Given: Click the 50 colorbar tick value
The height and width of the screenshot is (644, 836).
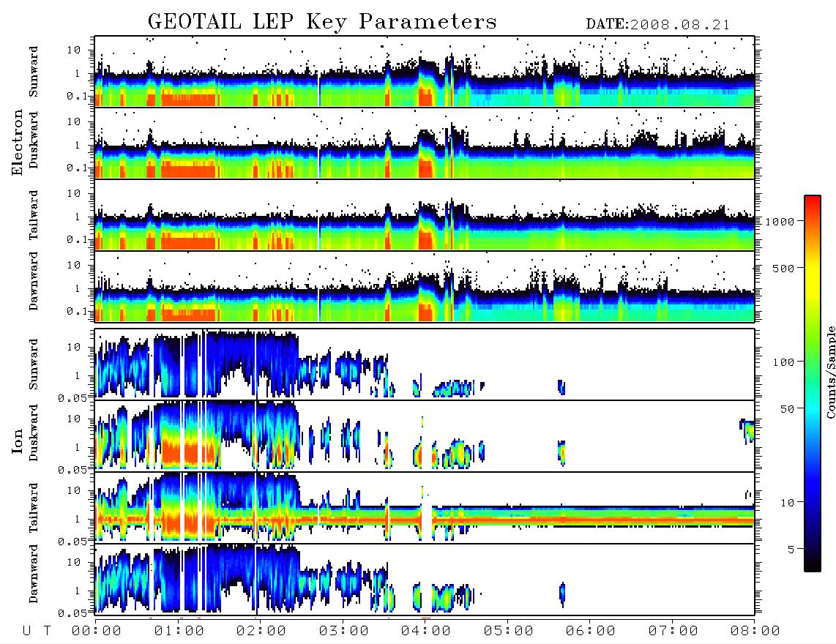Looking at the screenshot, I should click(x=787, y=409).
